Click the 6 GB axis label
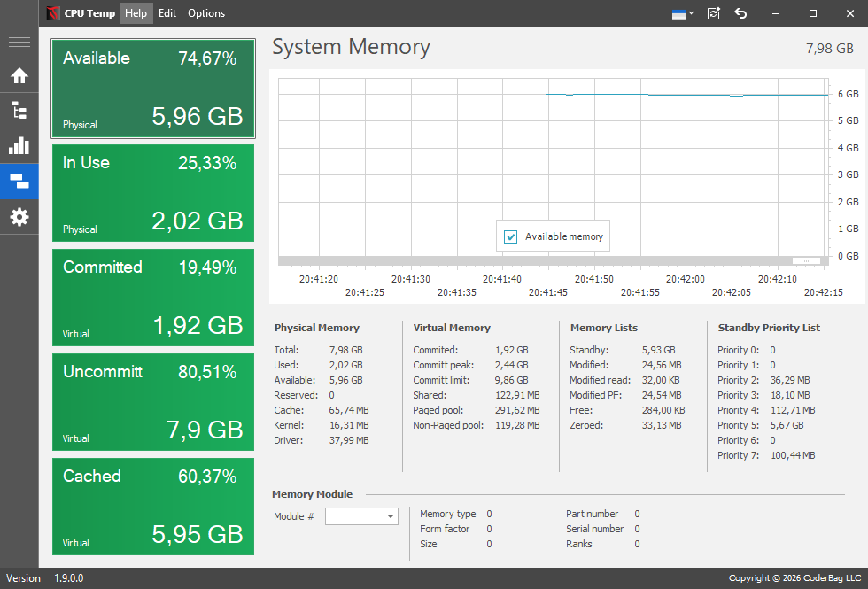This screenshot has height=589, width=868. pyautogui.click(x=849, y=94)
